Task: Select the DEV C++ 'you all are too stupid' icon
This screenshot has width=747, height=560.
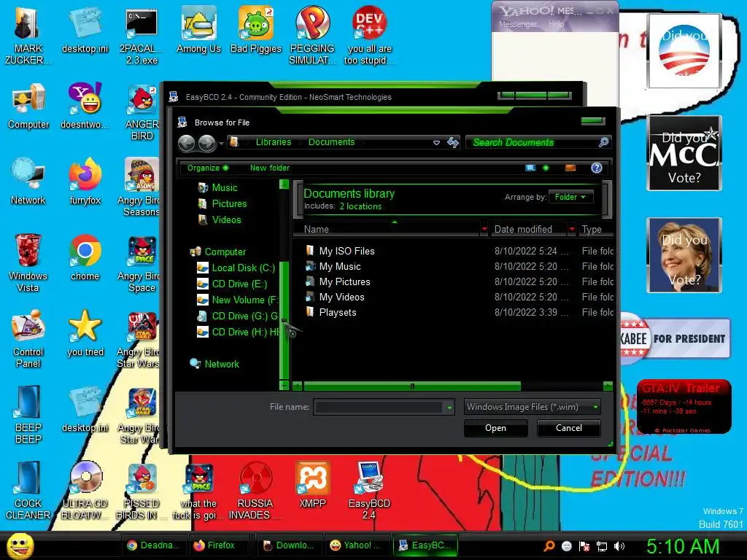Action: [x=369, y=35]
